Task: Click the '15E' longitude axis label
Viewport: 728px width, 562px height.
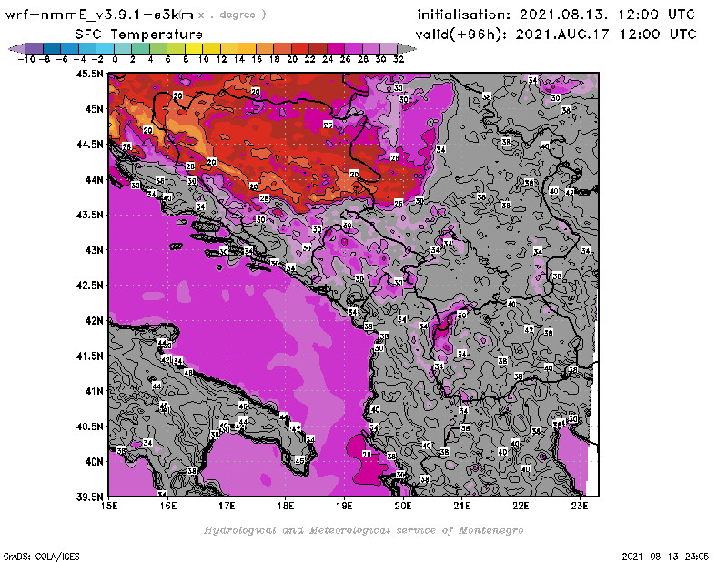Action: click(109, 506)
